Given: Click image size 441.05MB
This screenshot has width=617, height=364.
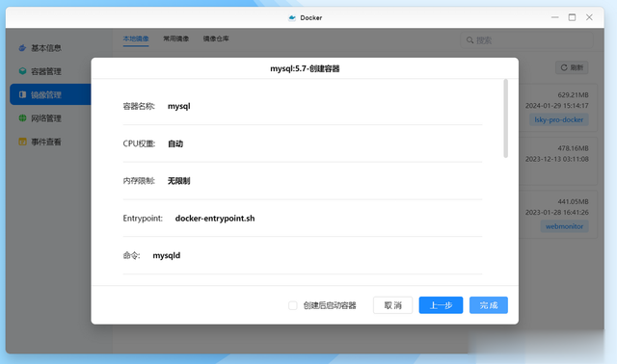Looking at the screenshot, I should click(573, 201).
